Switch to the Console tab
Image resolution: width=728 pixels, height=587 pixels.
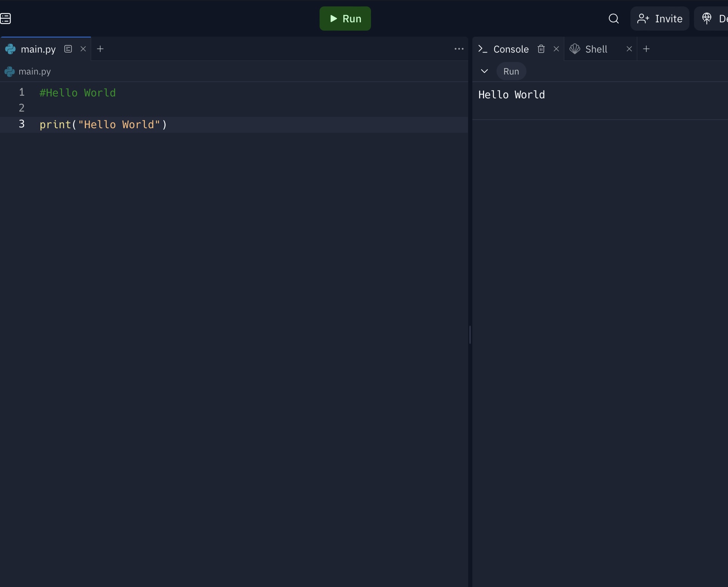511,49
